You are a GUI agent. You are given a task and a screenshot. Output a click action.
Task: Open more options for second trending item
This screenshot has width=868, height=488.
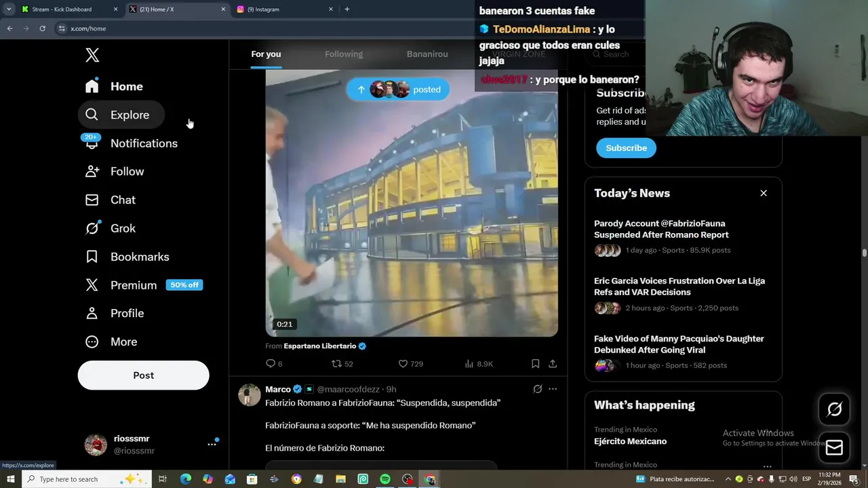767,466
